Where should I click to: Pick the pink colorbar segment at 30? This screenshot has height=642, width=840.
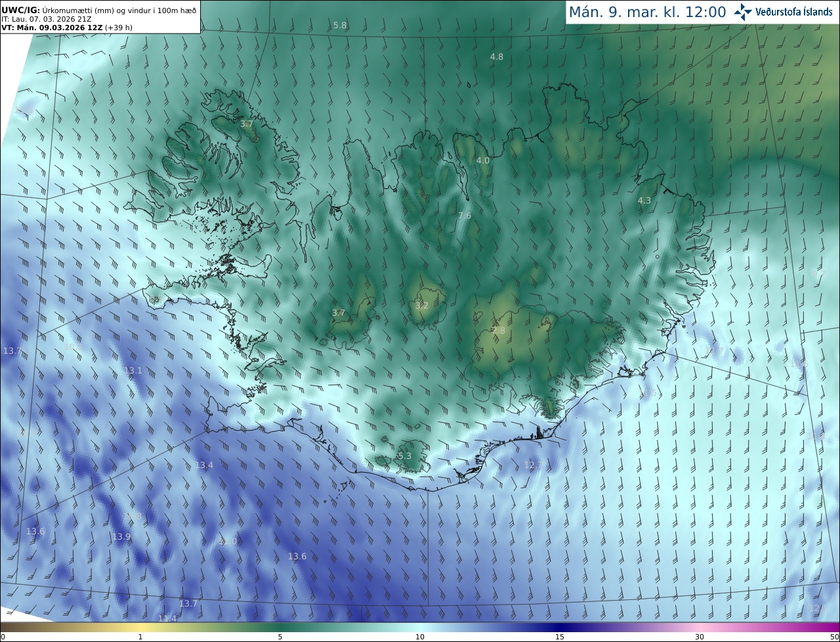(700, 627)
